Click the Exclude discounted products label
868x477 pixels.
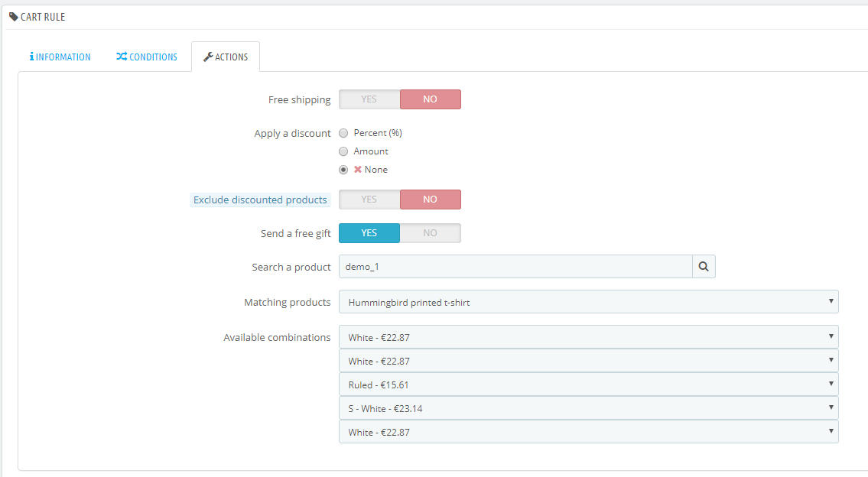click(x=260, y=200)
